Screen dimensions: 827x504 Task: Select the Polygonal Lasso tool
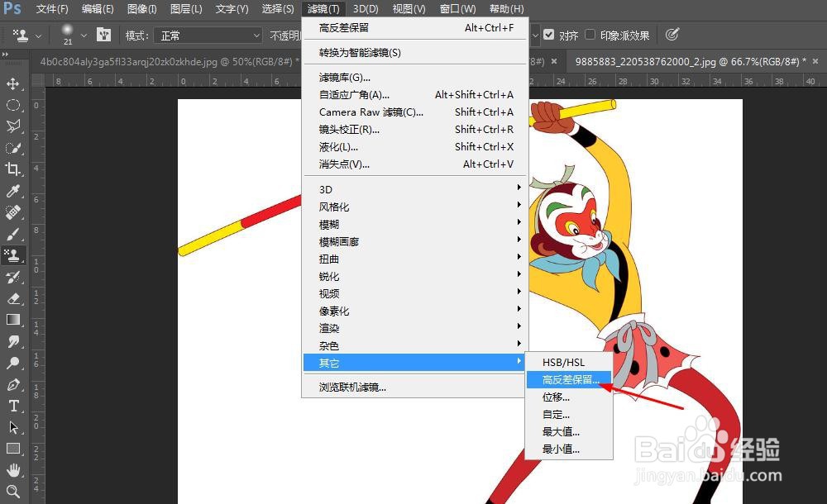tap(12, 126)
